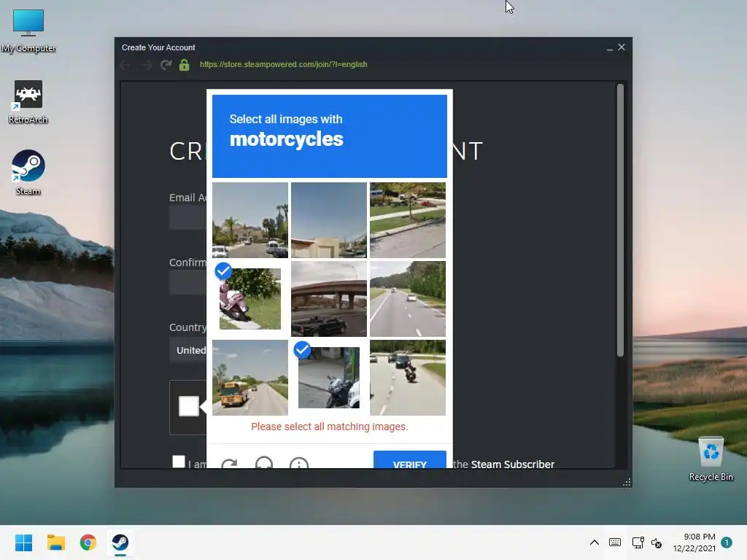Open the Steam Subscriber agreement link
The height and width of the screenshot is (560, 747).
[512, 464]
